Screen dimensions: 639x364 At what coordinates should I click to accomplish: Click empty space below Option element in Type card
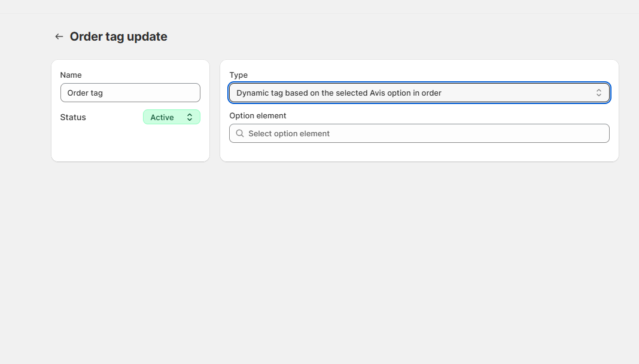tap(419, 152)
